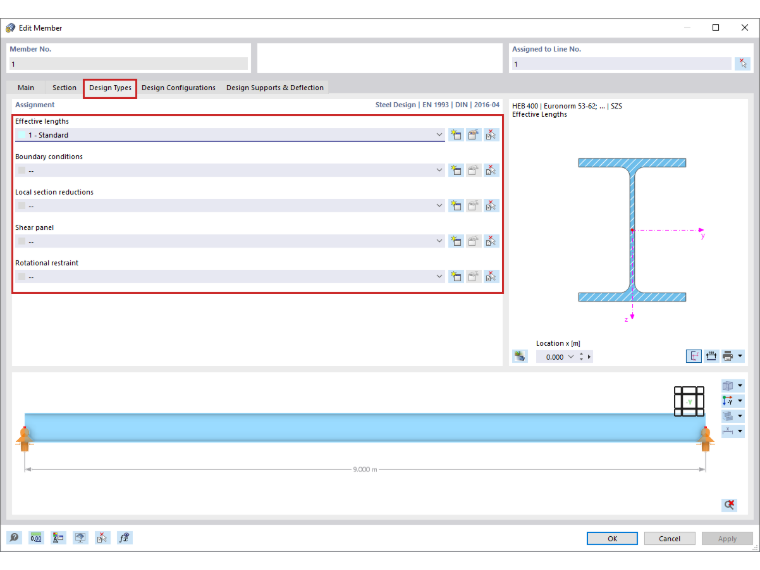Open print options dropdown arrow
This screenshot has height=570, width=760.
point(740,356)
